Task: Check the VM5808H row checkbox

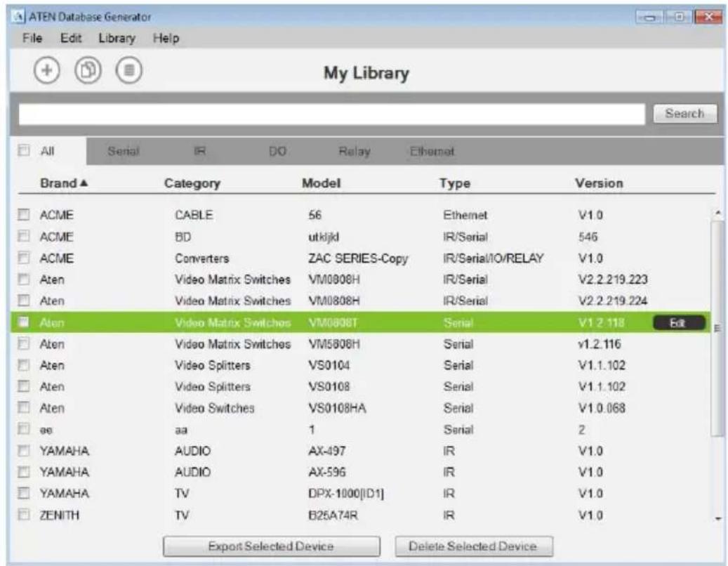Action: click(24, 343)
